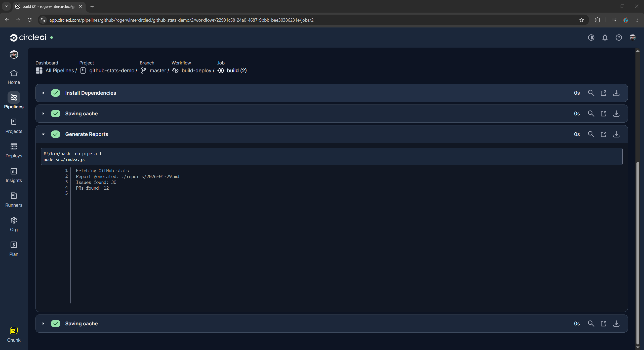The image size is (644, 350).
Task: Search the Install Dependencies step output
Action: [591, 93]
